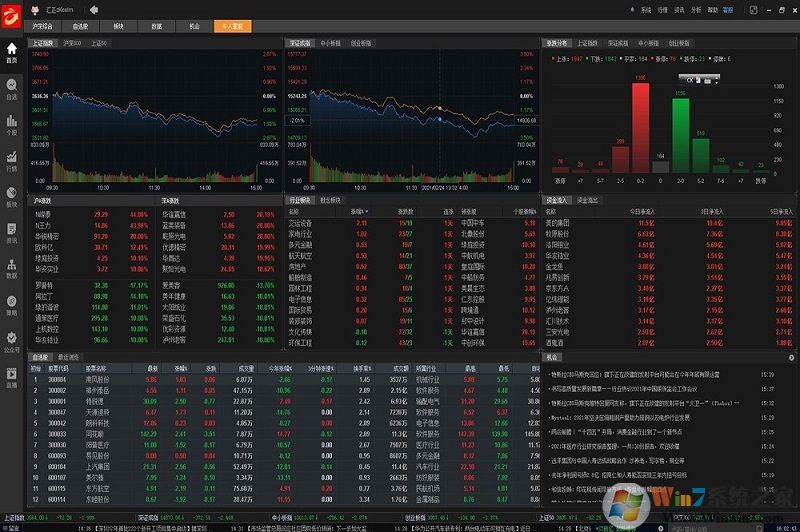This screenshot has height=532, width=800.
Task: Click the 客服 link in title bar
Action: (728, 10)
